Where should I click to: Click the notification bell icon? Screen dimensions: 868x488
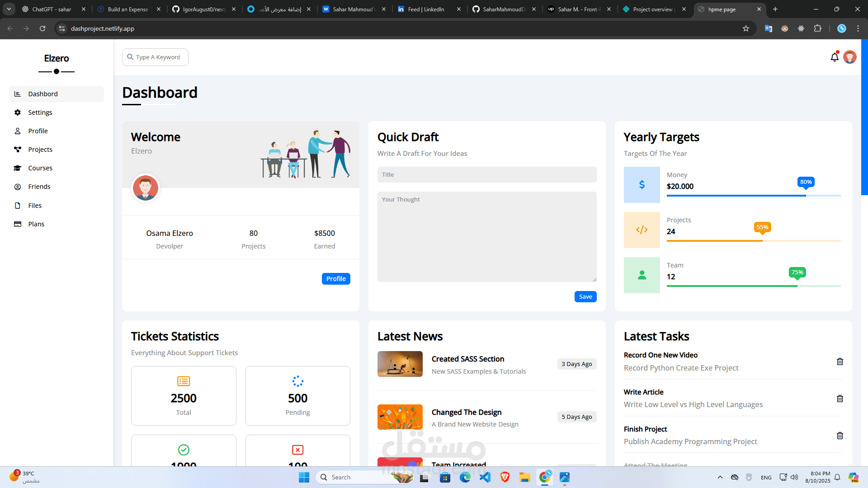[x=835, y=57]
